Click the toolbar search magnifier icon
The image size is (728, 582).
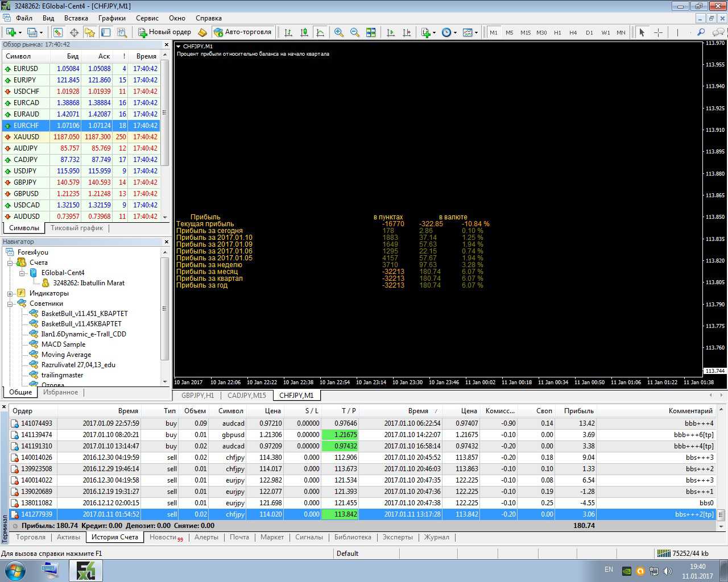701,32
